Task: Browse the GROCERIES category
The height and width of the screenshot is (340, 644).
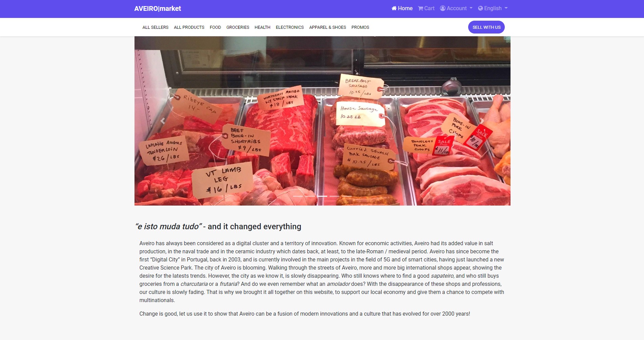Action: pyautogui.click(x=238, y=27)
